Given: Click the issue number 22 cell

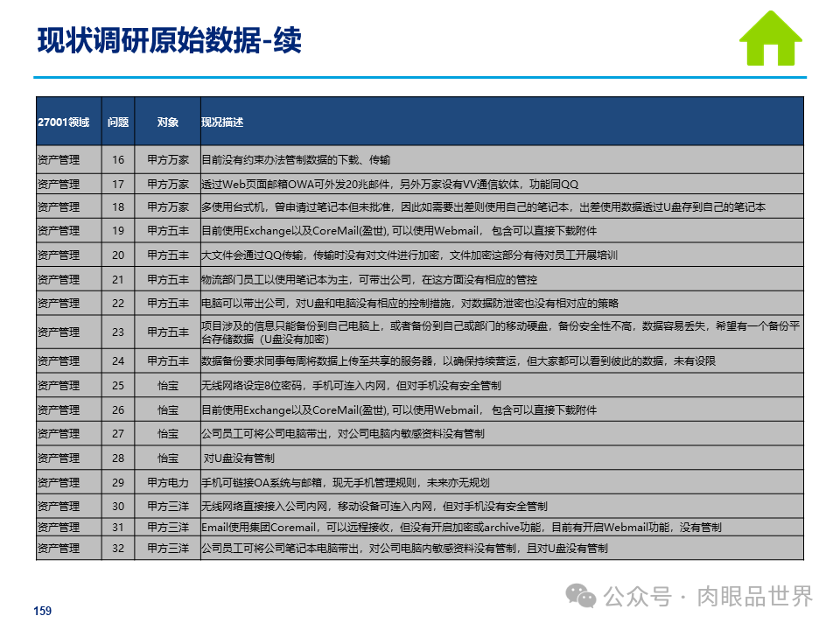Looking at the screenshot, I should tap(118, 304).
